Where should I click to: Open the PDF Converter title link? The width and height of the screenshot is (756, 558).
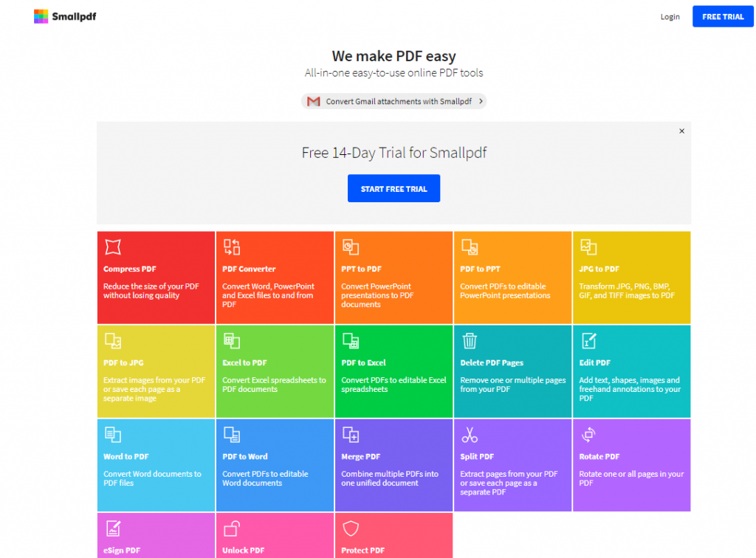pos(249,269)
